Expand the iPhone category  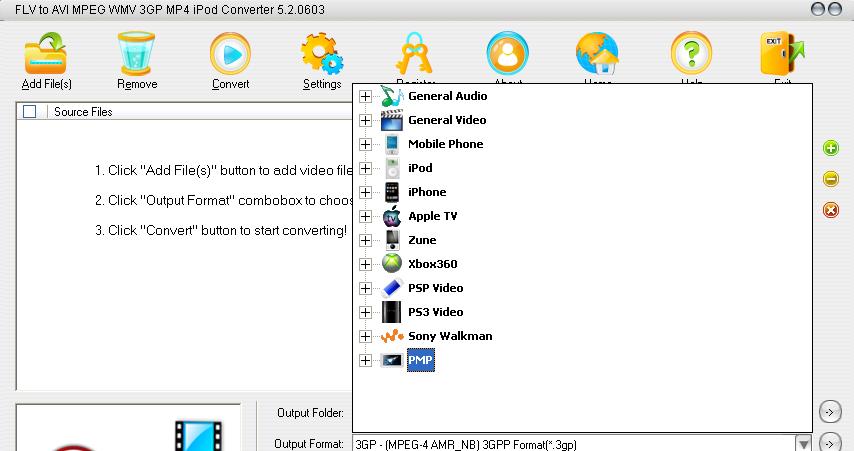pyautogui.click(x=365, y=192)
